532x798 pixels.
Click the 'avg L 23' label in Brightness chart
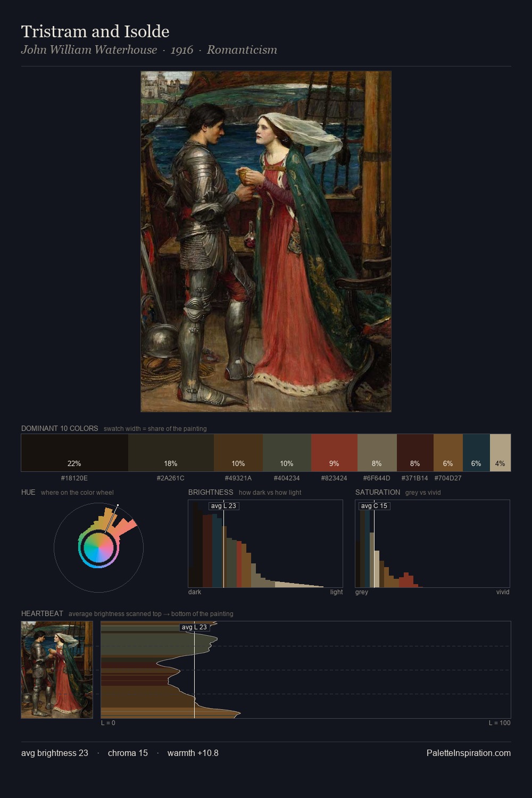click(x=223, y=506)
